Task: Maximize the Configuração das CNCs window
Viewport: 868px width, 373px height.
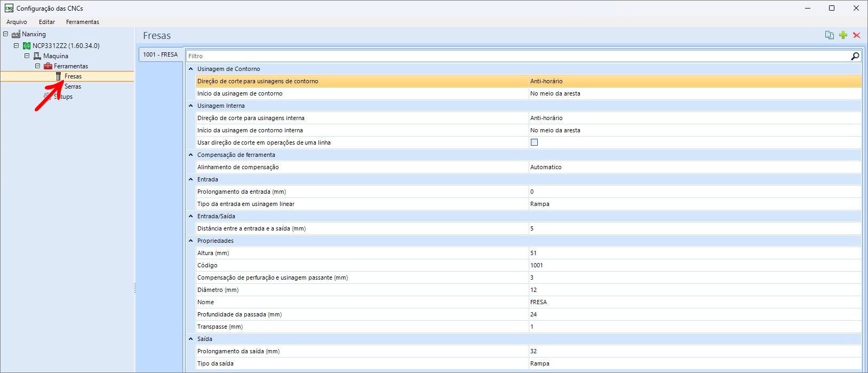Action: pyautogui.click(x=832, y=8)
